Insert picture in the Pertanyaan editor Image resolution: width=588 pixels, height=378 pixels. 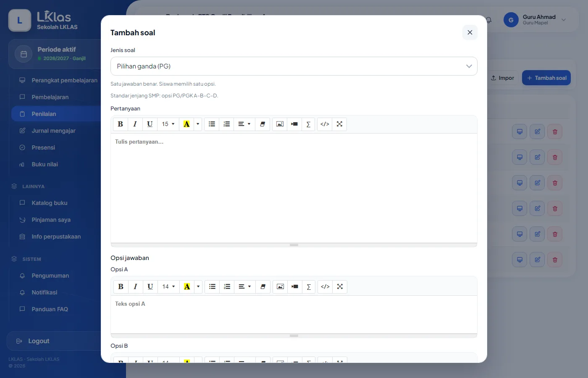click(280, 124)
